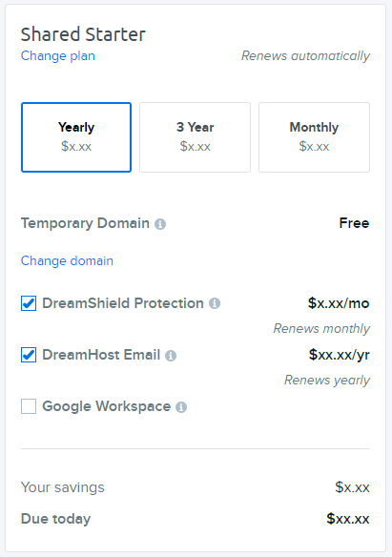Open the Change domain link
The height and width of the screenshot is (557, 392).
67,260
